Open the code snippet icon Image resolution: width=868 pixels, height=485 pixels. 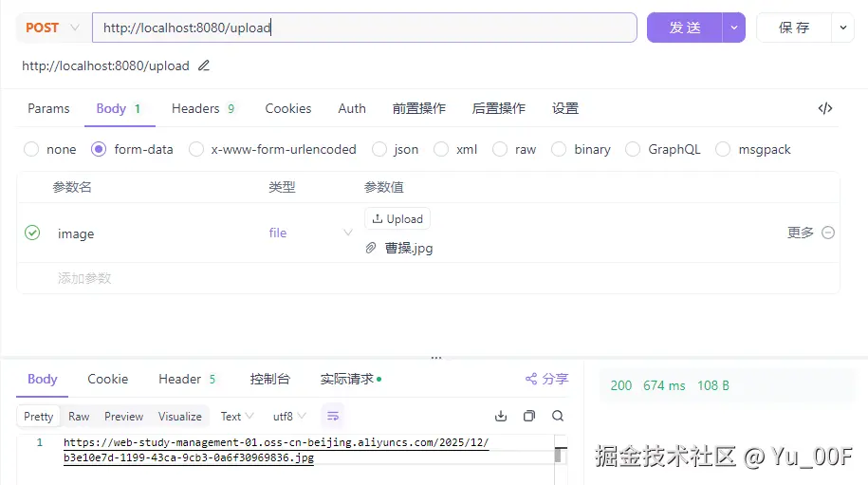[824, 108]
